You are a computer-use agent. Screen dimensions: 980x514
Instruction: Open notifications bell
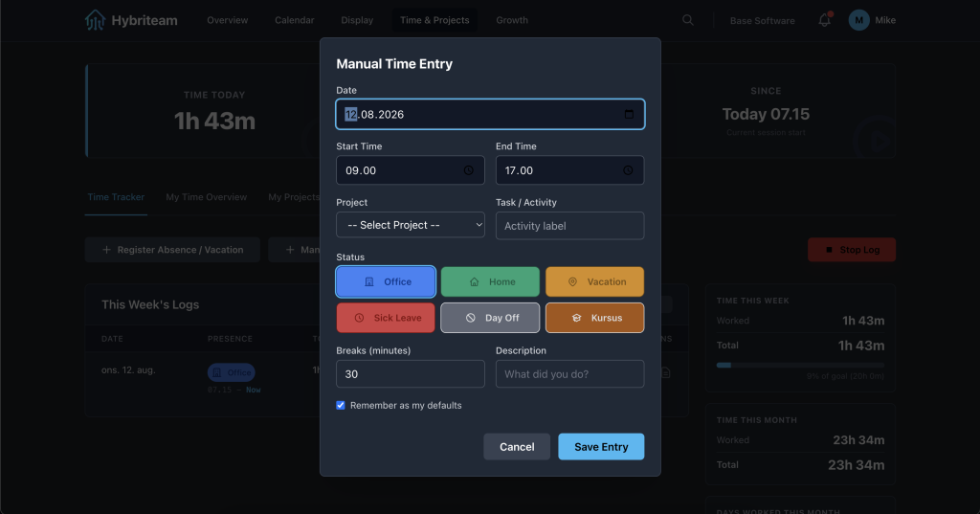pos(825,20)
